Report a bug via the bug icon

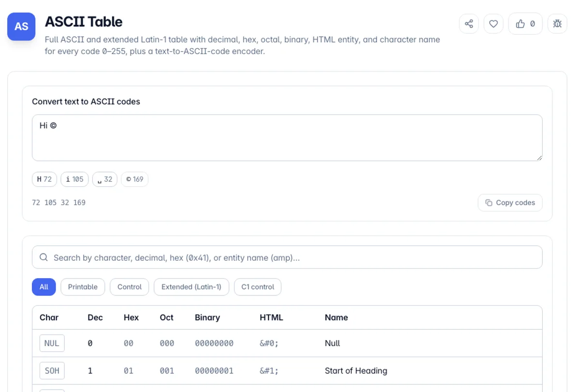point(557,24)
